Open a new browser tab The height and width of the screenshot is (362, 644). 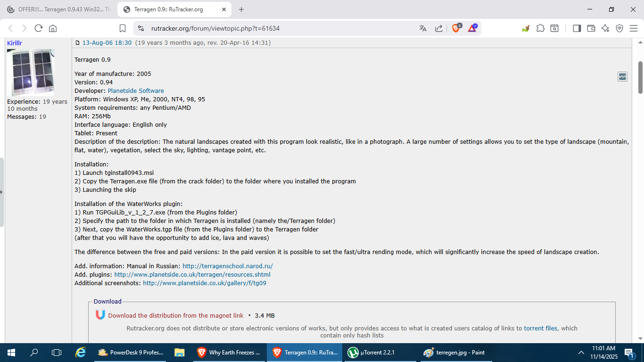click(241, 9)
